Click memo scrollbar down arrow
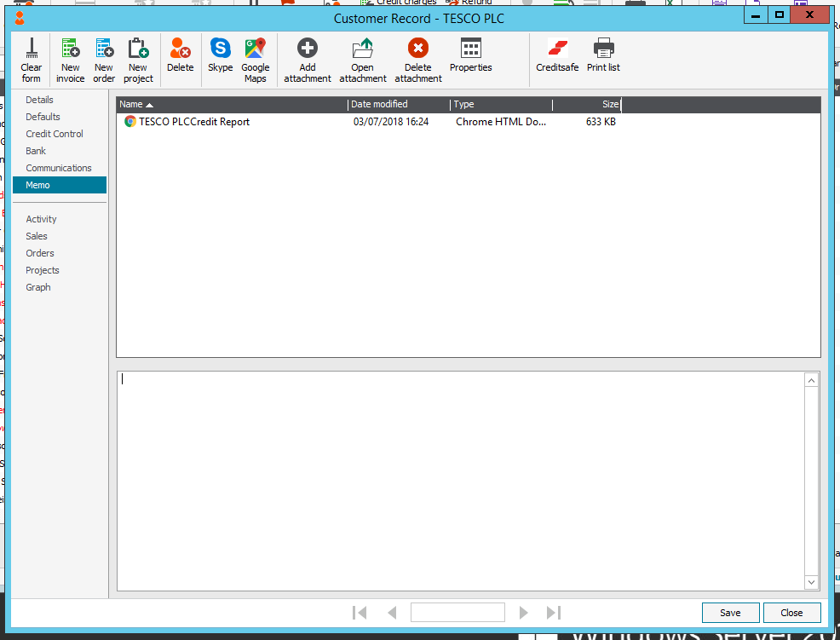The height and width of the screenshot is (640, 840). 811,582
